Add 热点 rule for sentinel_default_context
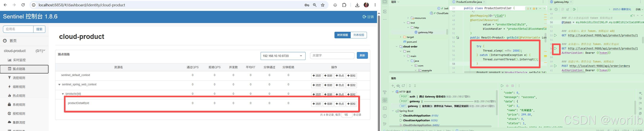 (x=340, y=76)
